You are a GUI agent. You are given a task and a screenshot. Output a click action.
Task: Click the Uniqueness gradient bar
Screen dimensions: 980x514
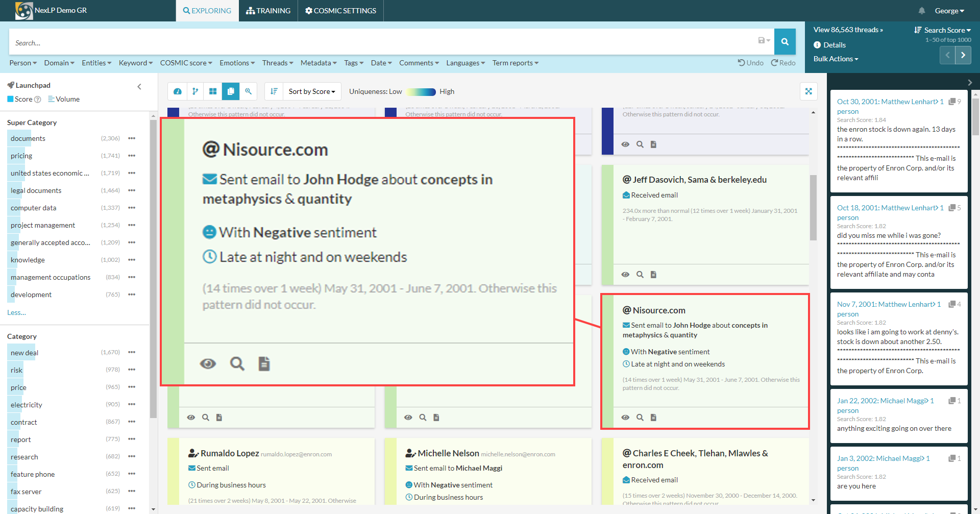(421, 92)
